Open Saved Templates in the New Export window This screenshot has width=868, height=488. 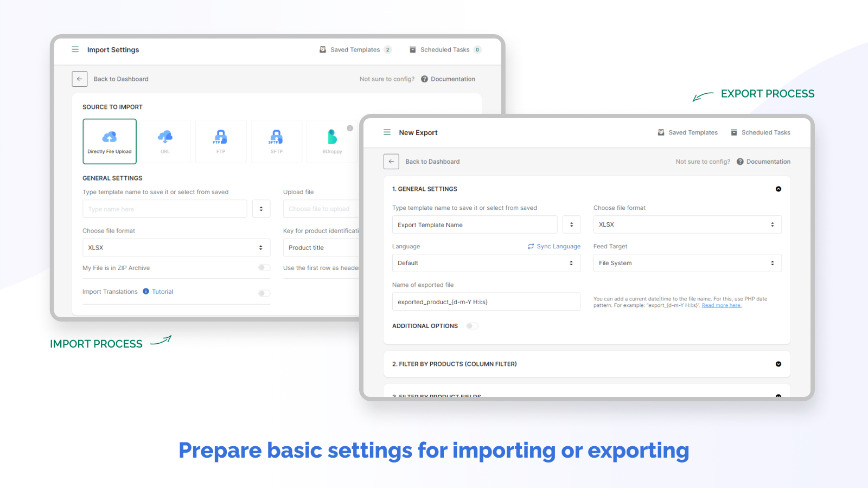687,132
